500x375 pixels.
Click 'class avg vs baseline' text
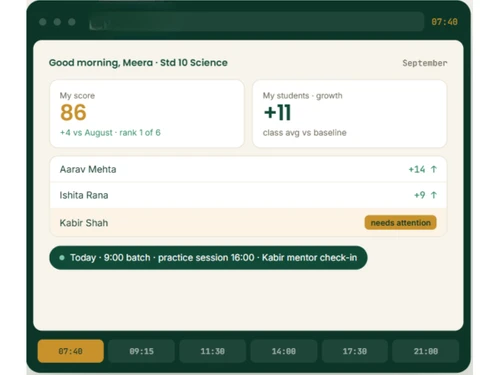pos(304,133)
